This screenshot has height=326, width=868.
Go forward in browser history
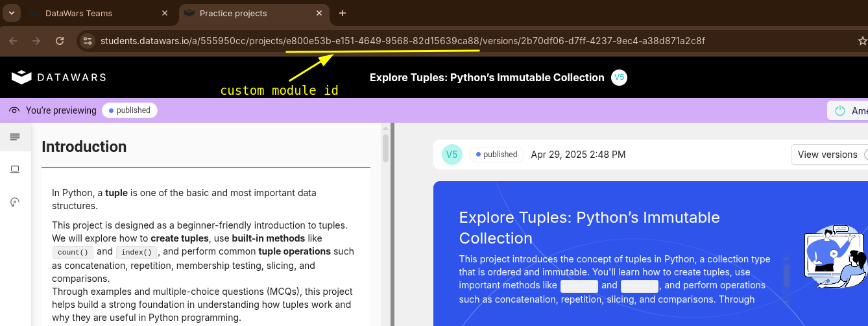coord(36,41)
